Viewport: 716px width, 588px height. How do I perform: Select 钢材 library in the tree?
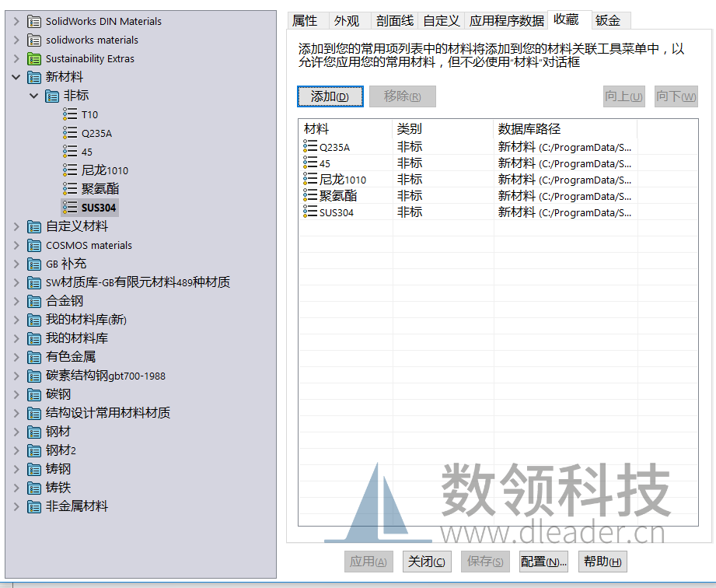click(x=58, y=432)
